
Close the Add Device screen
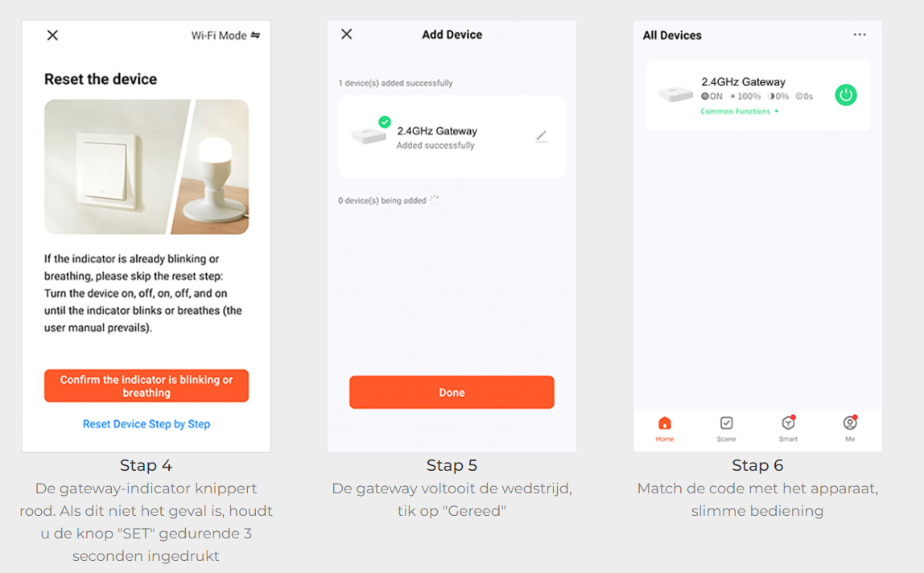click(347, 35)
